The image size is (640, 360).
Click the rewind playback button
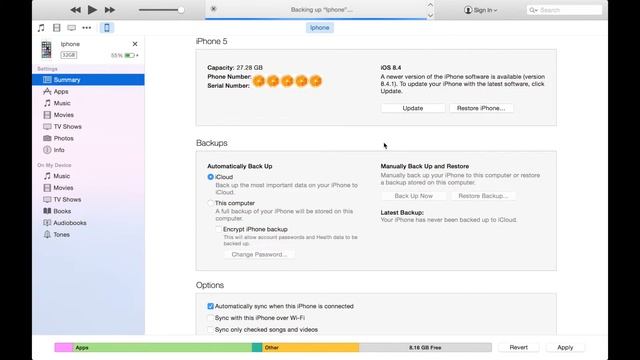pyautogui.click(x=75, y=10)
